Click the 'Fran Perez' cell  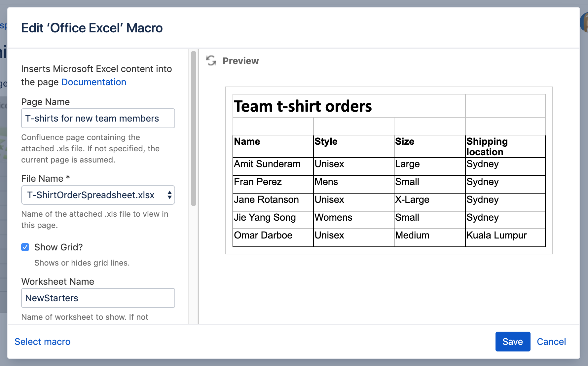tap(273, 184)
